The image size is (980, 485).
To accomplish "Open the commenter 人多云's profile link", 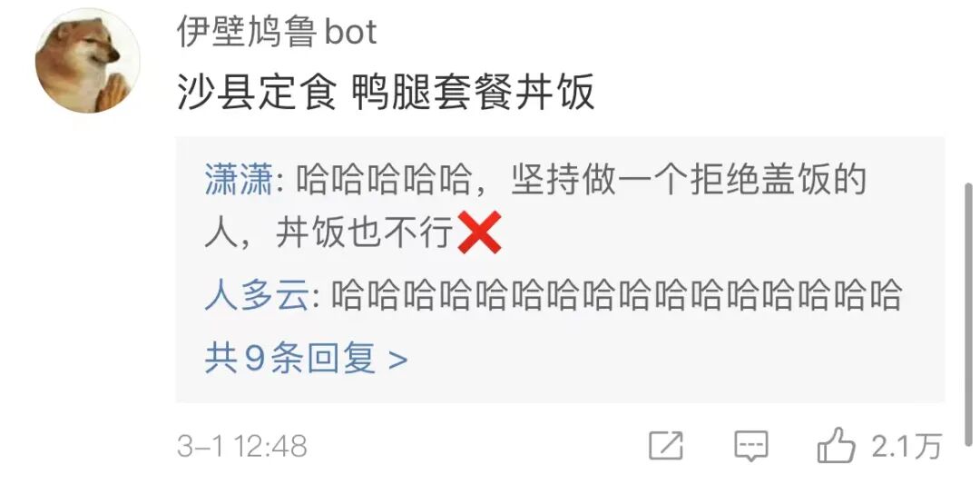I will (x=257, y=294).
